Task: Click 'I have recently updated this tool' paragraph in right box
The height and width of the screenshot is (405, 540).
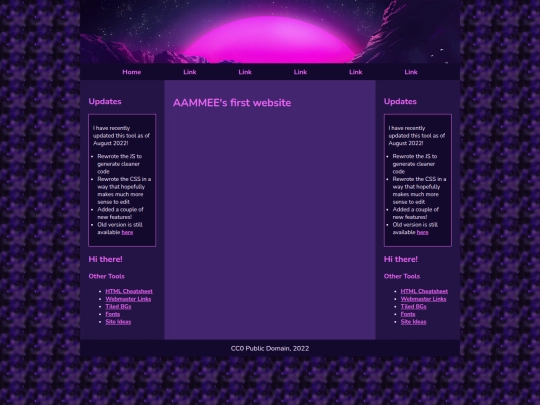Action: click(417, 136)
